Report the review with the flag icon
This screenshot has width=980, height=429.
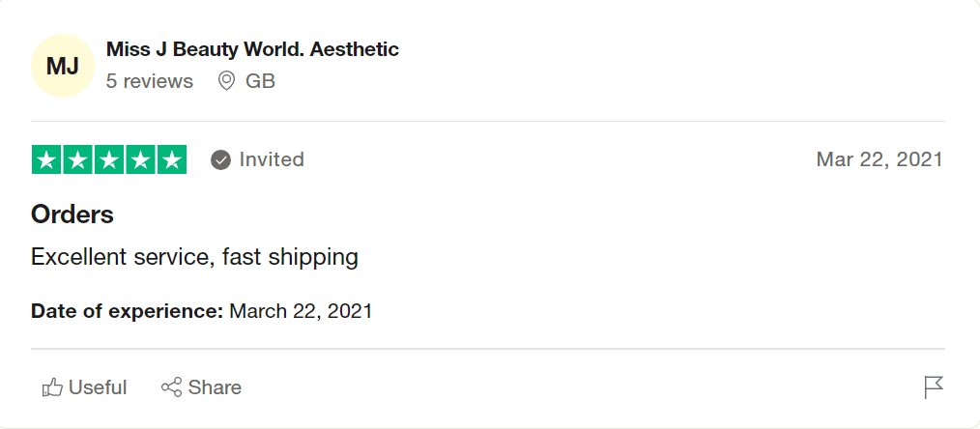[933, 387]
